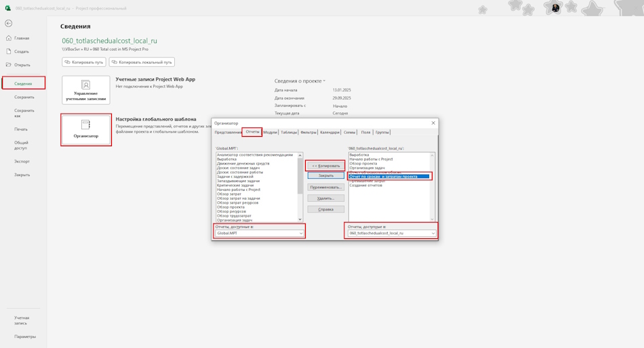Open Параметры in the sidebar
Screen dimensions: 644x348
tap(25, 336)
